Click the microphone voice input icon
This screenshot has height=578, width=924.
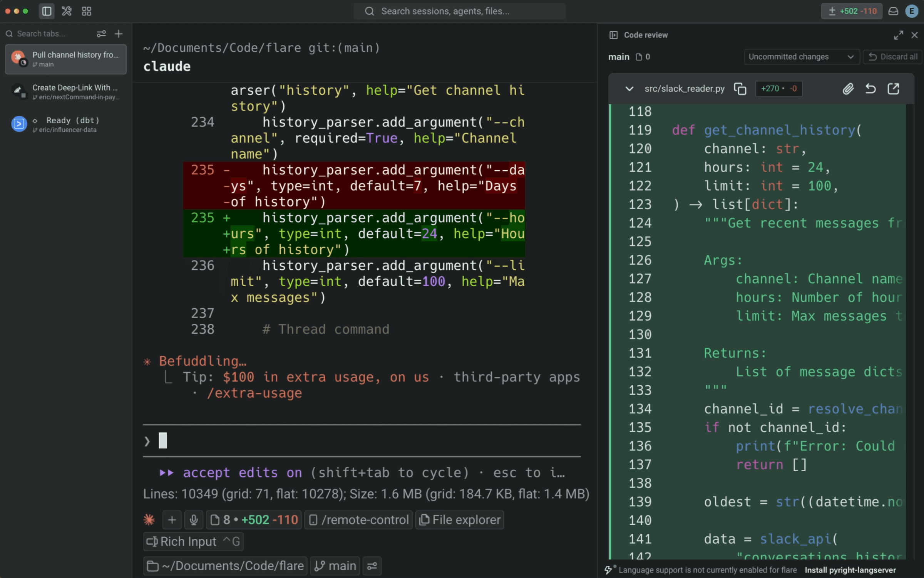(194, 520)
